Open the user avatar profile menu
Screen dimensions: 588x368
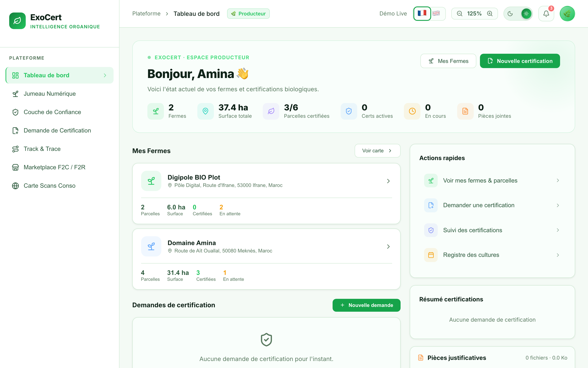pyautogui.click(x=567, y=14)
